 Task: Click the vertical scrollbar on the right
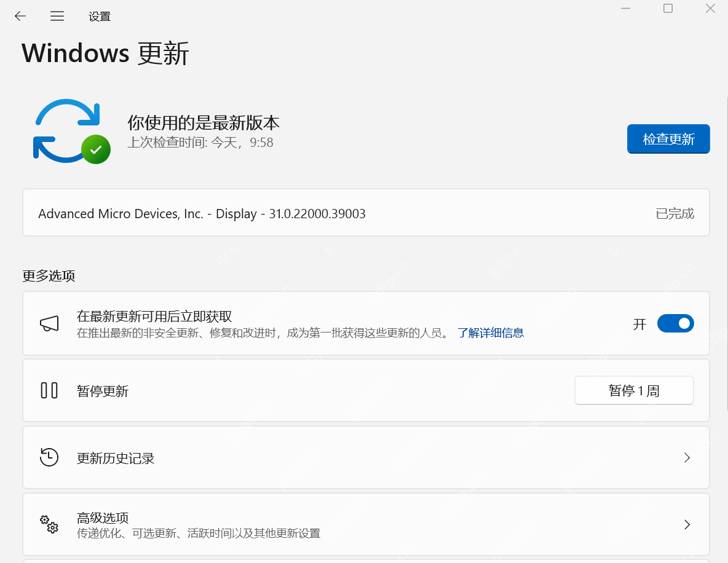726,253
